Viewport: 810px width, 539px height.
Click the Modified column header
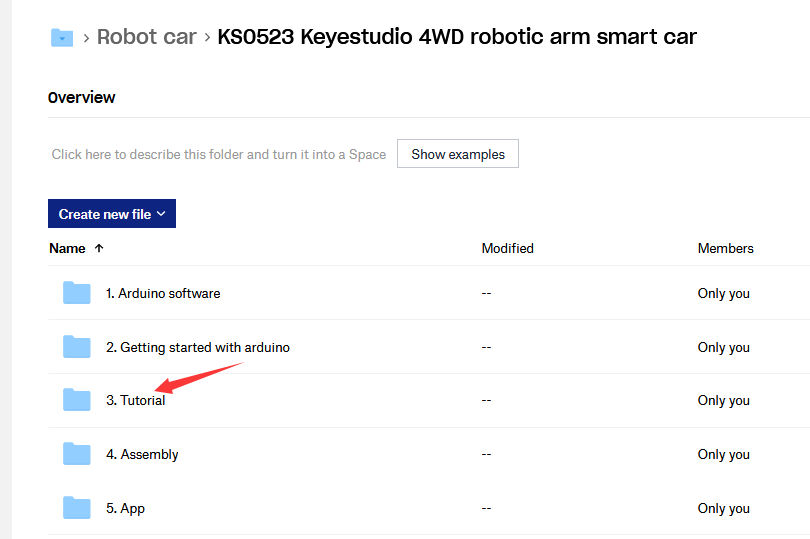tap(507, 248)
